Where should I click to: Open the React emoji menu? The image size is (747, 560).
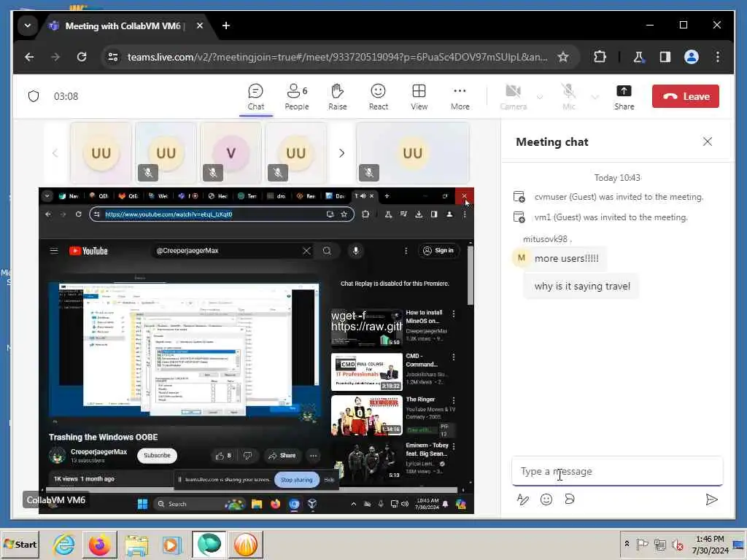(379, 97)
